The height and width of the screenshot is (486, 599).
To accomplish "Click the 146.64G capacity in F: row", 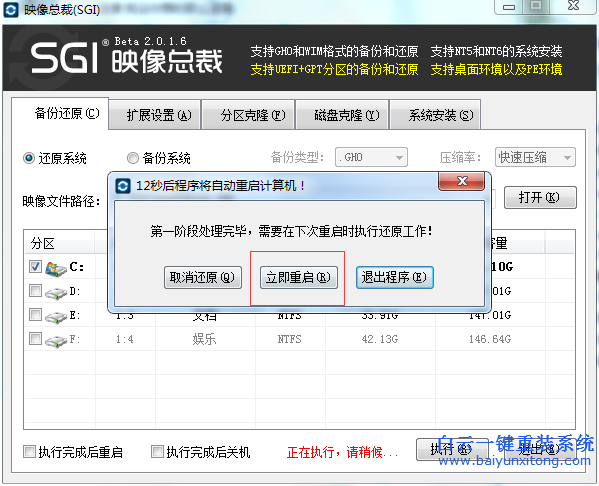I will point(490,339).
